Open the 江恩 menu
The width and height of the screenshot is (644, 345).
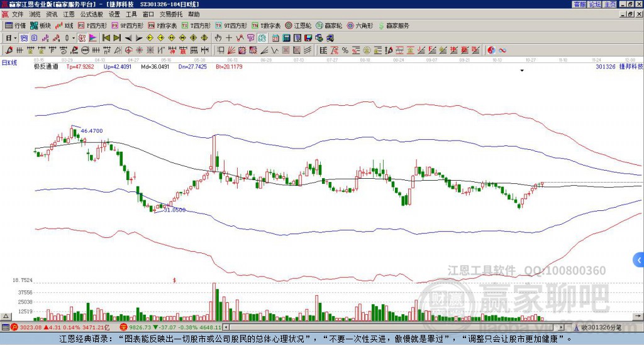[x=69, y=14]
